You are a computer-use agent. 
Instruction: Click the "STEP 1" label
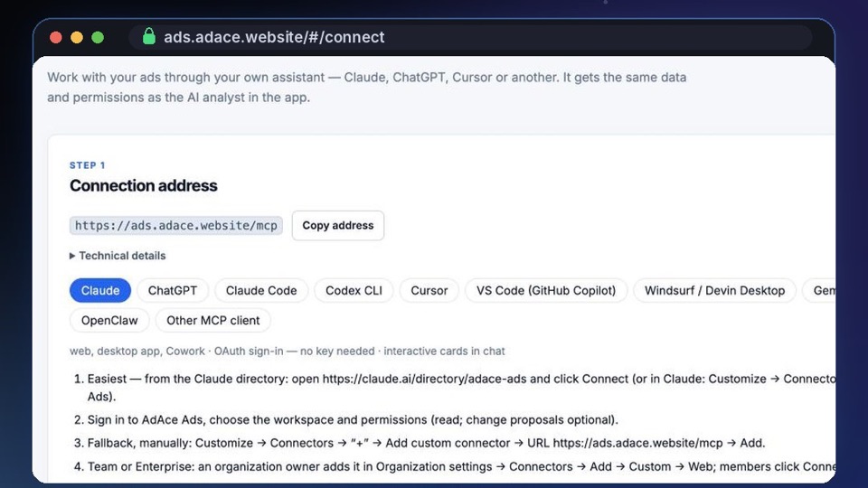[88, 164]
